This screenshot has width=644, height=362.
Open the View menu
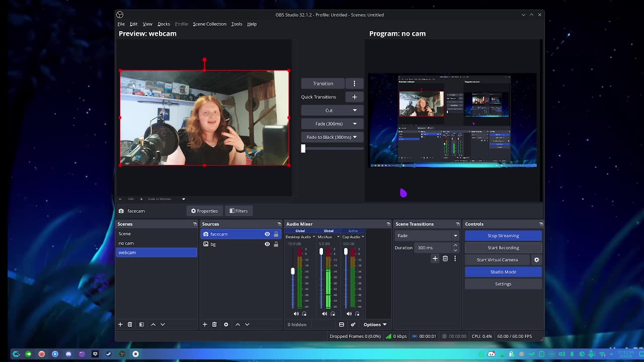tap(147, 24)
